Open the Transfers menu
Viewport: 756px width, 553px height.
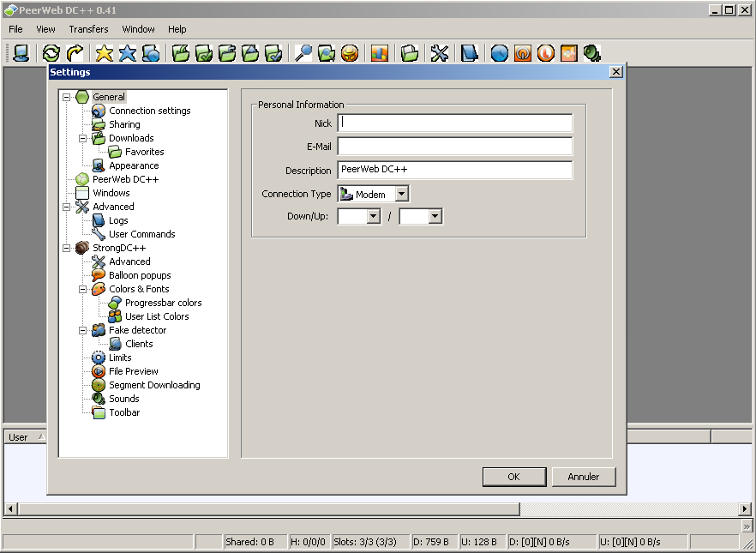tap(89, 29)
